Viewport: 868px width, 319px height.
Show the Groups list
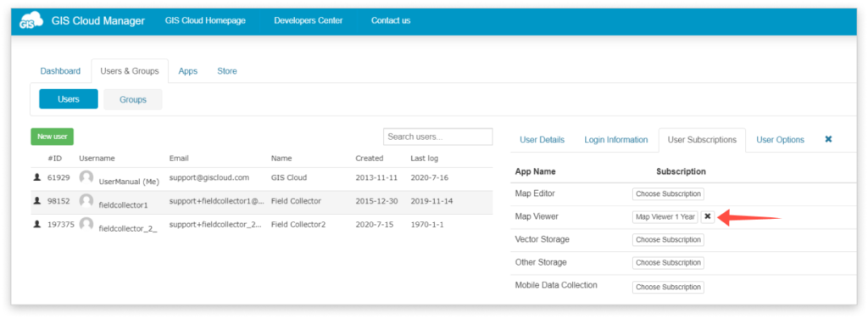[133, 99]
